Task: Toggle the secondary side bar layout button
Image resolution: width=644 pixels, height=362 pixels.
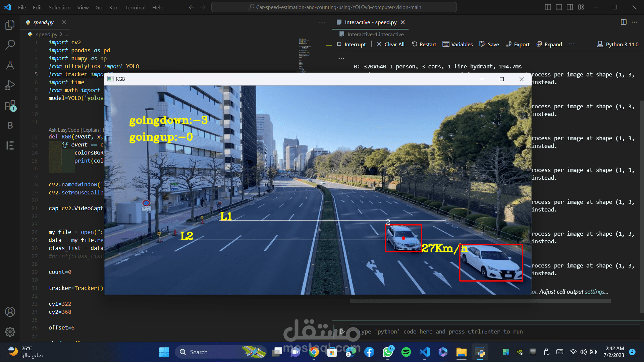Action: point(570,7)
